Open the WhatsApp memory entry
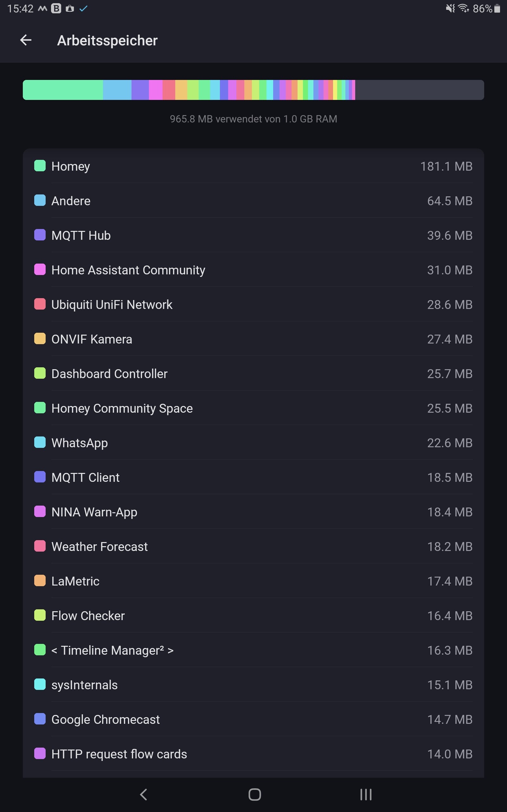Image resolution: width=507 pixels, height=812 pixels. tap(253, 443)
